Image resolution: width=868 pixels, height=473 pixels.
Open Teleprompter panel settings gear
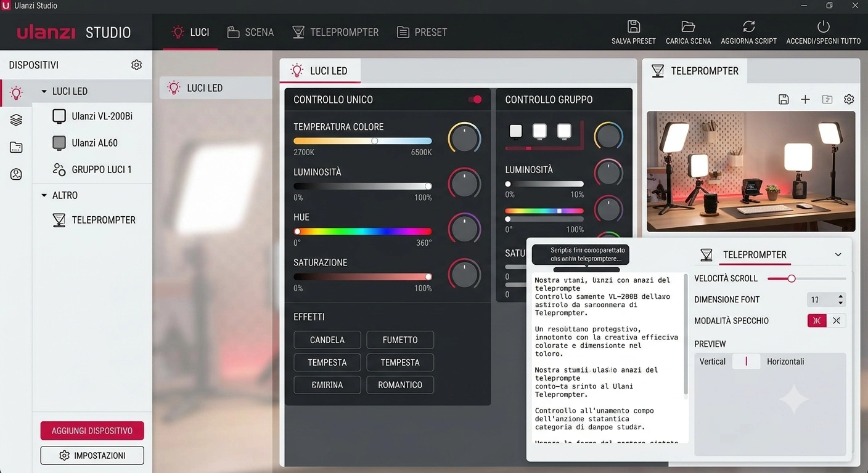849,99
